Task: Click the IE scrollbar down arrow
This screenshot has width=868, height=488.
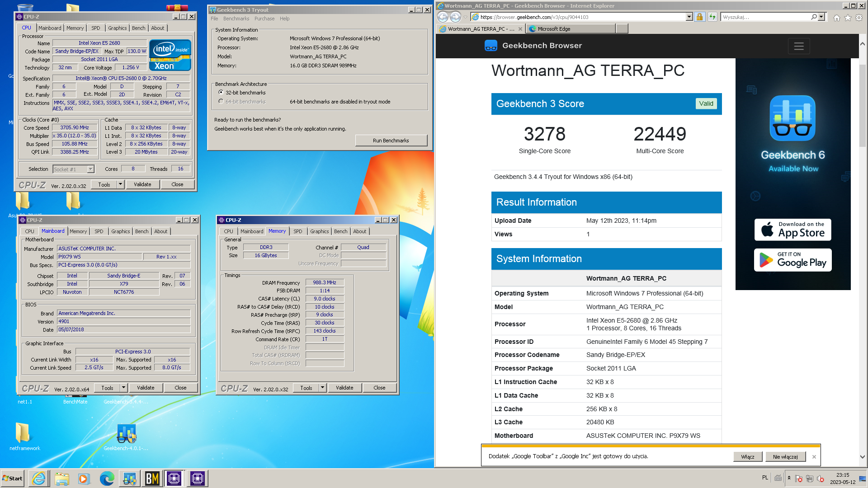Action: pyautogui.click(x=863, y=457)
